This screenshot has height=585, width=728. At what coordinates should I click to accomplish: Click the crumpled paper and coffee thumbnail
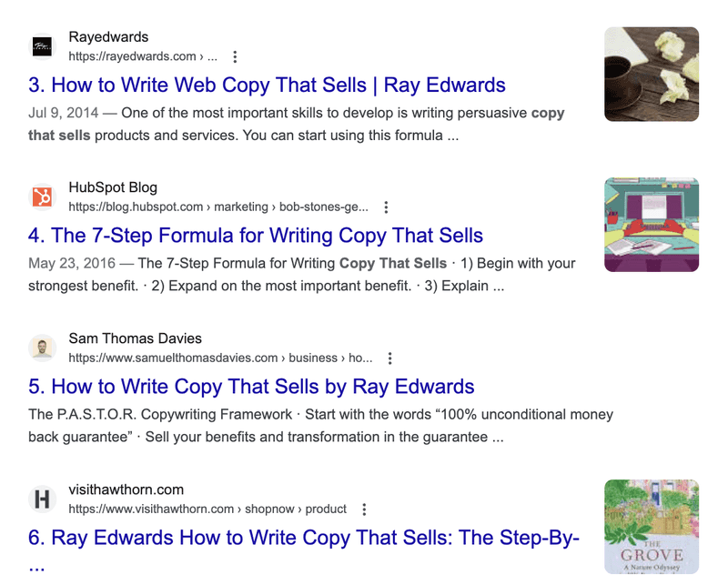[x=652, y=75]
